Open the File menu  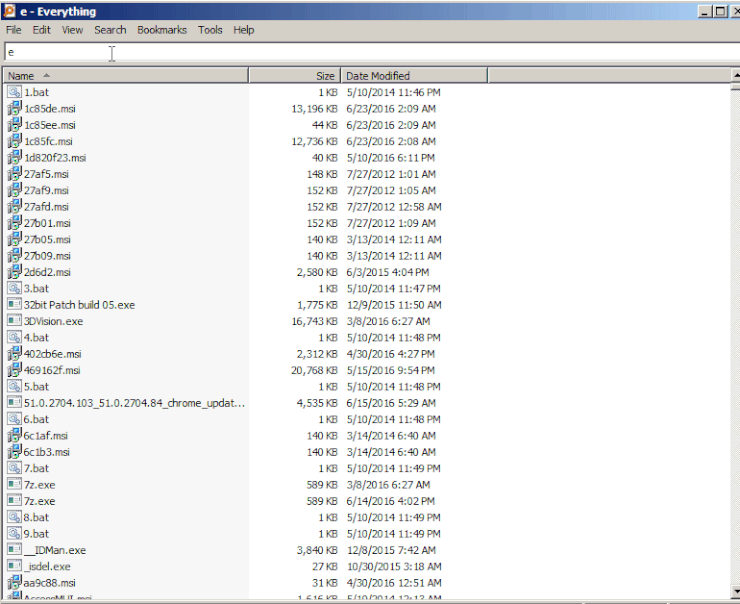[x=14, y=30]
